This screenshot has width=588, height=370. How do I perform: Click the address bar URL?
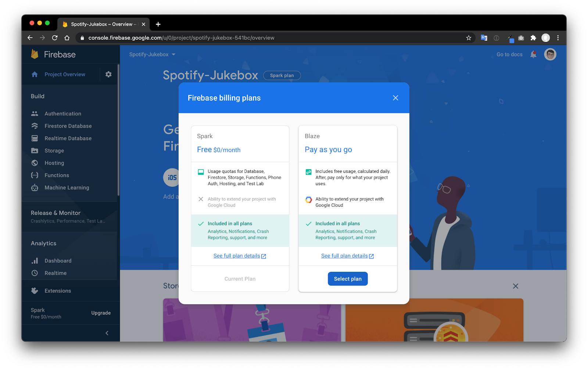click(181, 38)
